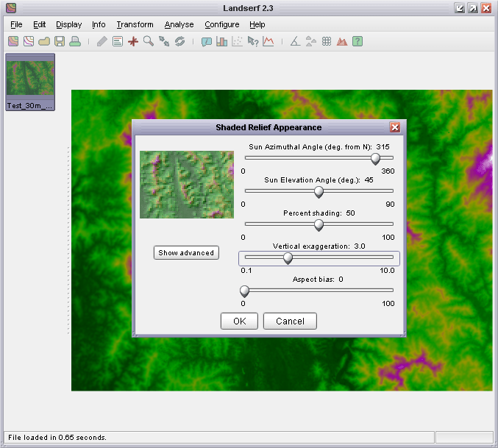Click the 'Vertical exaggeration: 3.0' label
Image resolution: width=498 pixels, height=448 pixels.
(319, 246)
